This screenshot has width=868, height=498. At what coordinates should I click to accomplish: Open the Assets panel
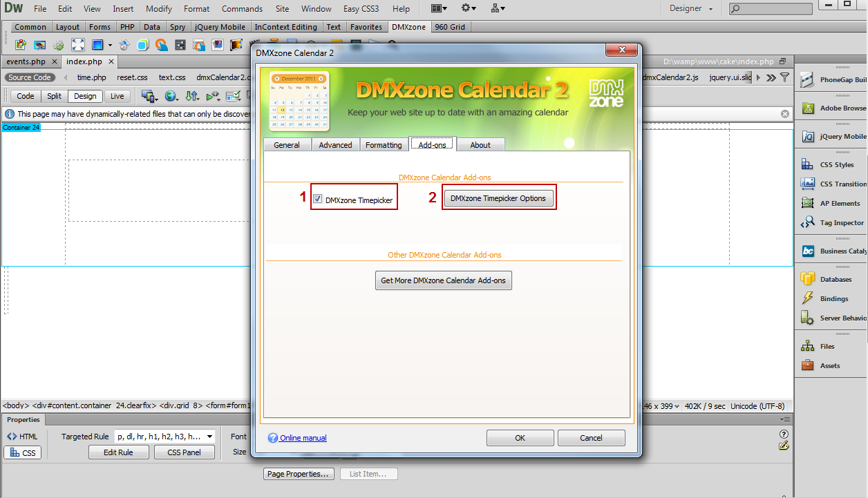pyautogui.click(x=829, y=365)
